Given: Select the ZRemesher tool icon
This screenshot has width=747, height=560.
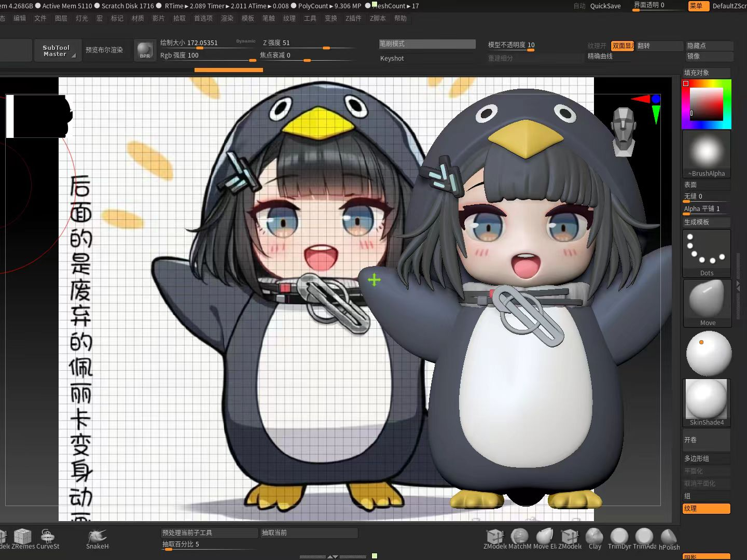Looking at the screenshot, I should click(x=23, y=539).
